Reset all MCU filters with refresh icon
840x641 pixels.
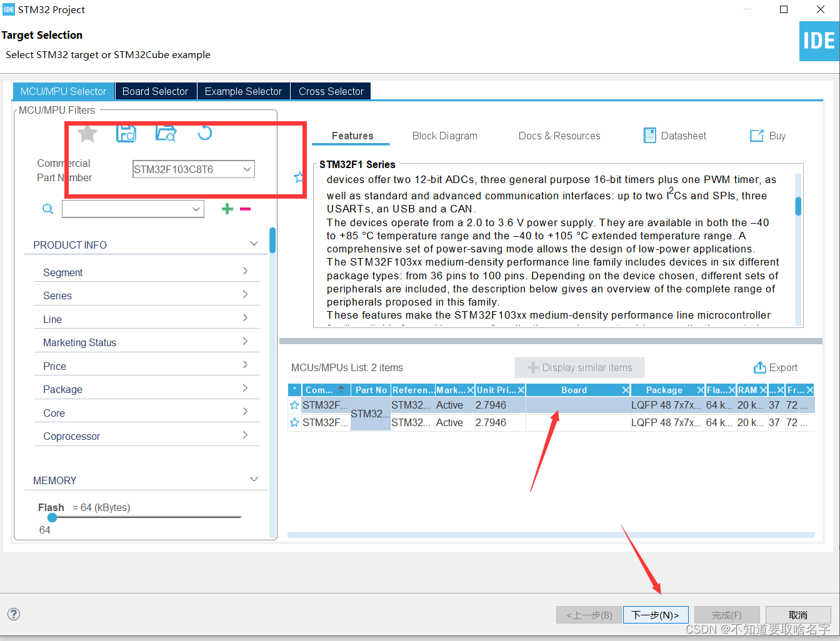[x=204, y=132]
